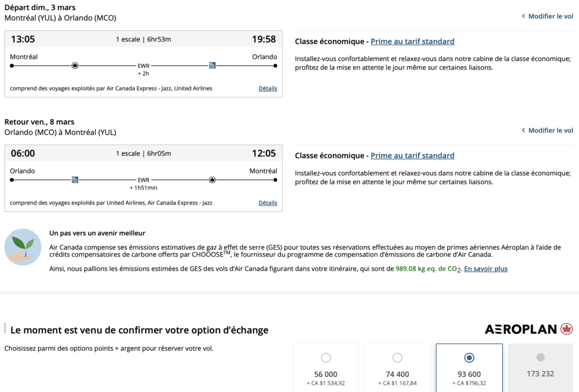The image size is (579, 392).
Task: Select the 74 400 points radio option
Action: pos(397,358)
